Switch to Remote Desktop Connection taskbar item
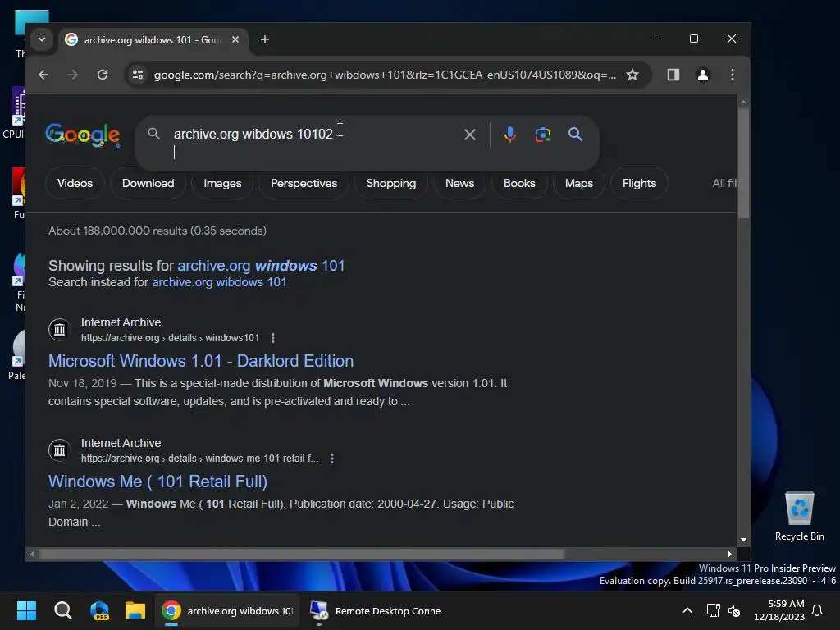840x630 pixels. point(376,610)
